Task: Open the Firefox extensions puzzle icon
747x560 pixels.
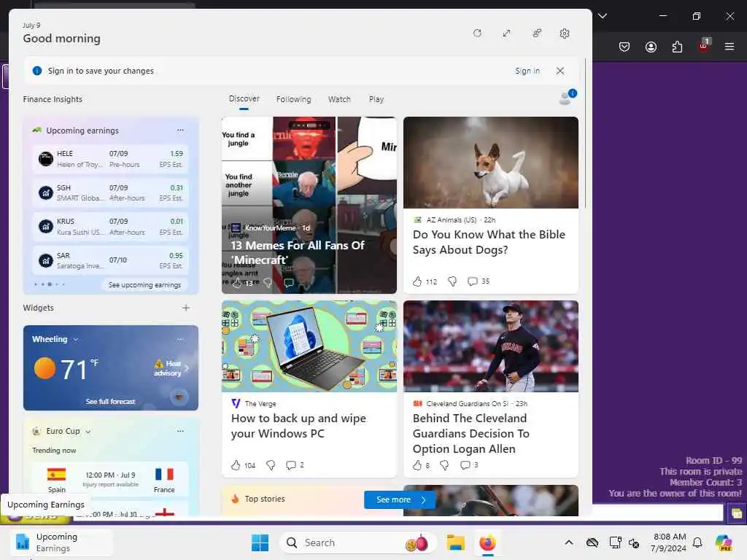Action: (677, 47)
